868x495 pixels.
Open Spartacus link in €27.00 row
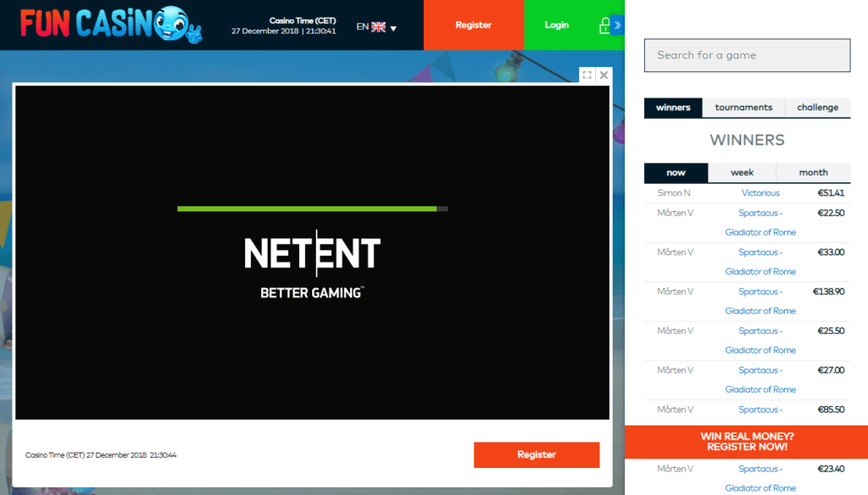760,380
